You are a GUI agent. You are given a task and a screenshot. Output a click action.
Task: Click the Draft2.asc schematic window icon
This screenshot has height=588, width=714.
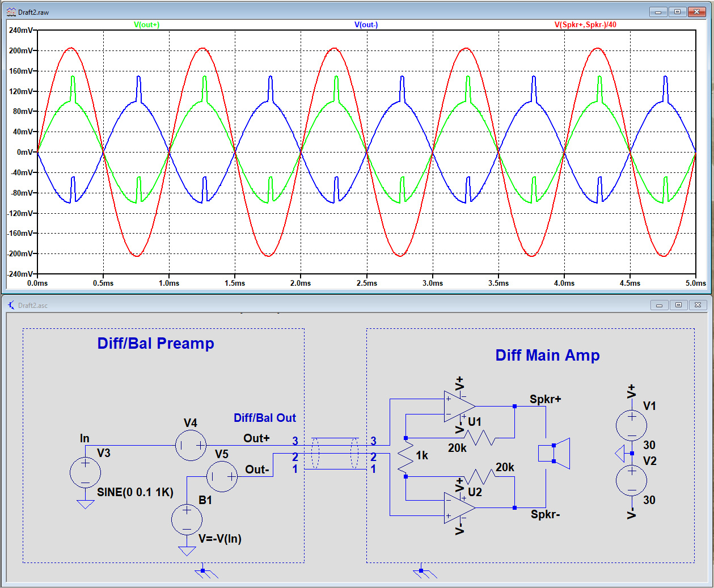coord(11,305)
